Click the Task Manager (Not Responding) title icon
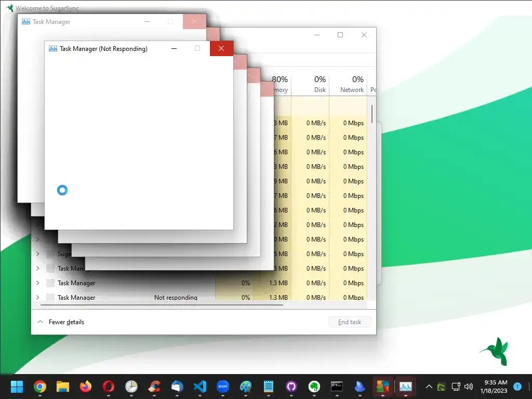 (53, 48)
